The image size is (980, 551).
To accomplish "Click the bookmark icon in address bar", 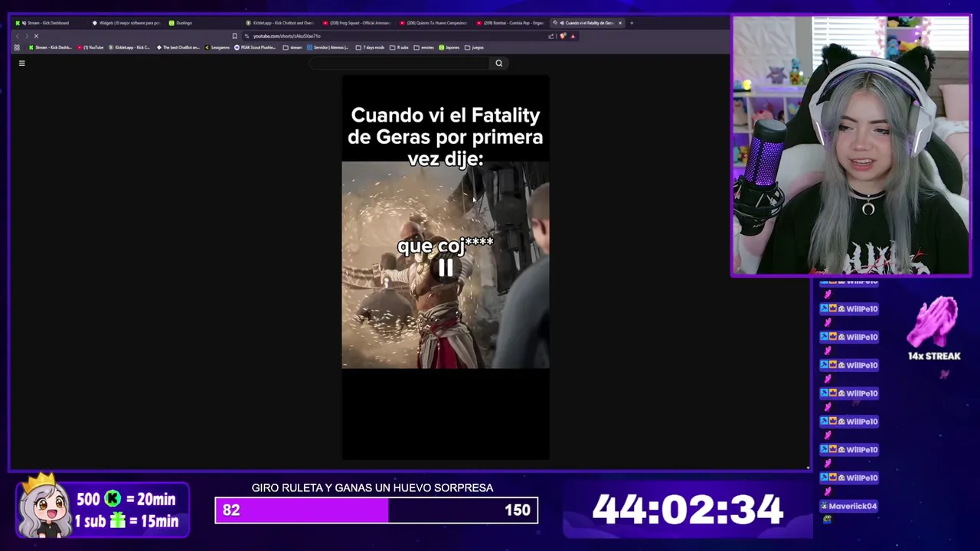I will 234,36.
